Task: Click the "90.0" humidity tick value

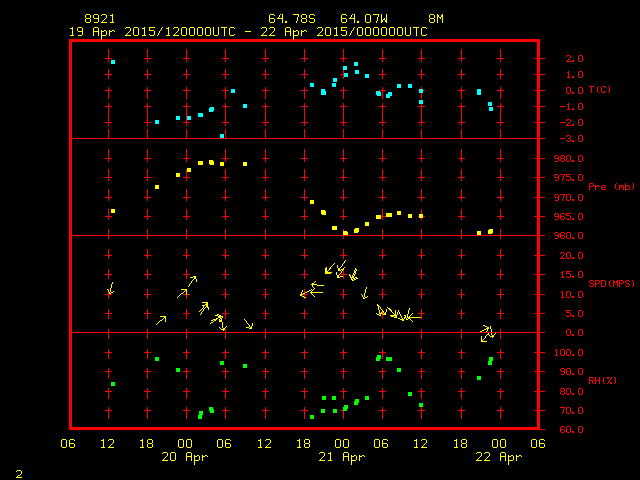Action: tap(571, 372)
